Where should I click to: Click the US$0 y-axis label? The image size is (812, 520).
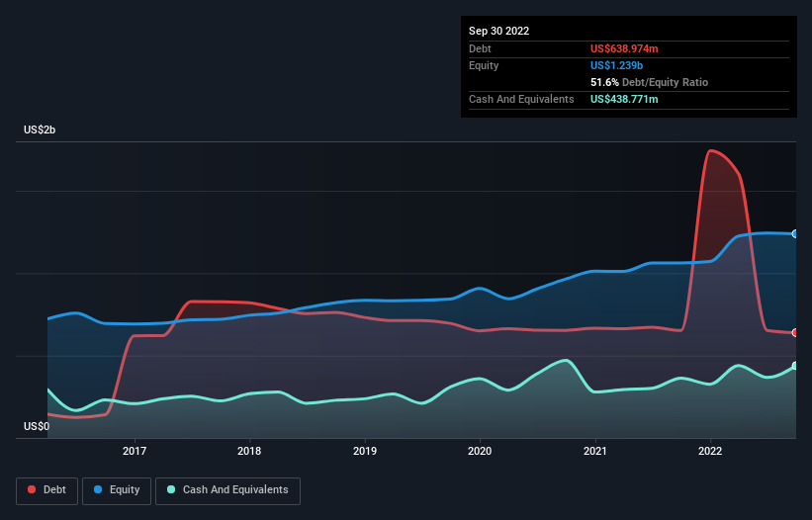pyautogui.click(x=37, y=426)
